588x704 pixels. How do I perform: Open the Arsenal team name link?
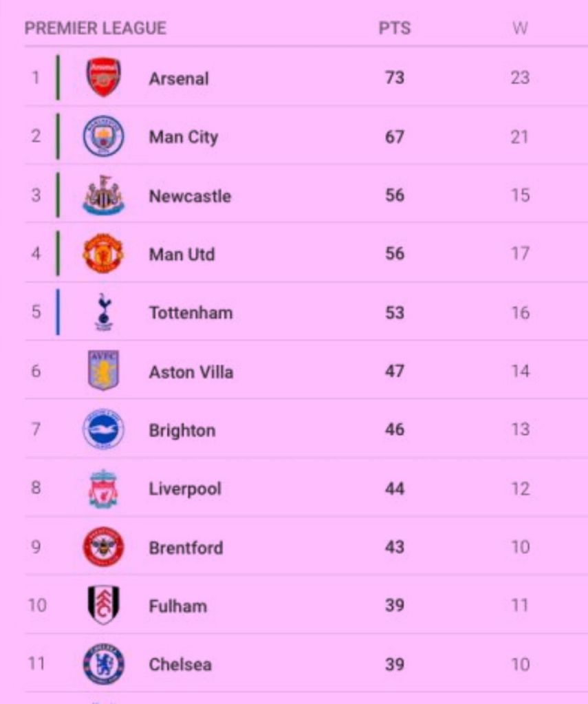179,78
